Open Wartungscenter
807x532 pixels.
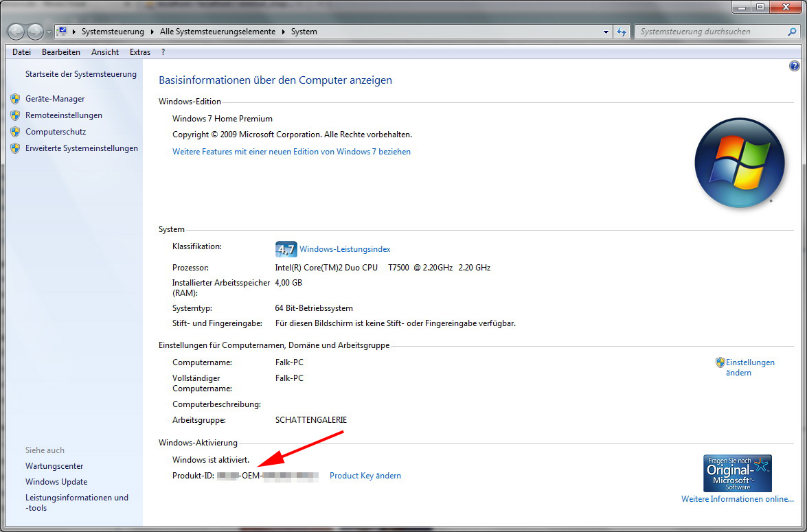(x=54, y=466)
